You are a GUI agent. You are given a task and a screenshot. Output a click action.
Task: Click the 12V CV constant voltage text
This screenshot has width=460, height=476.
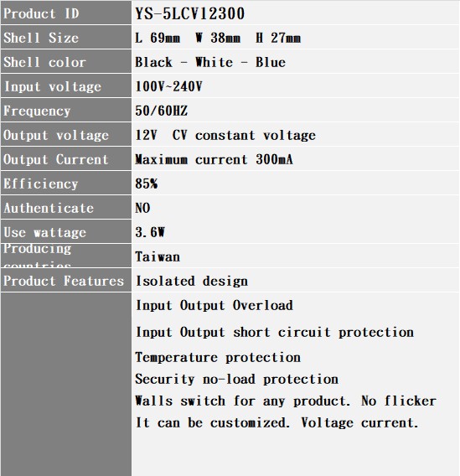(x=225, y=136)
